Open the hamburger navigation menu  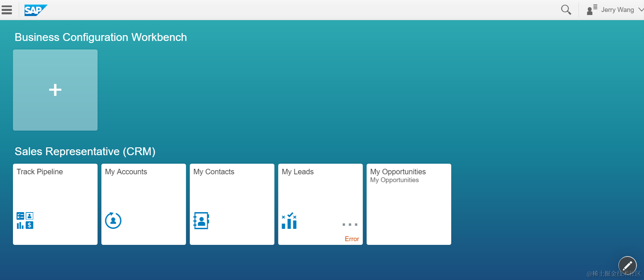[x=7, y=10]
